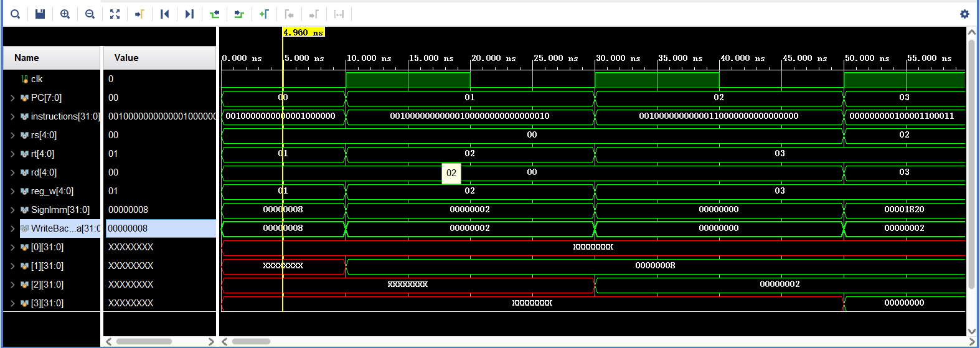Screen dimensions: 980x348
Task: Expand rt[4:0] signal bits
Action: (x=12, y=154)
